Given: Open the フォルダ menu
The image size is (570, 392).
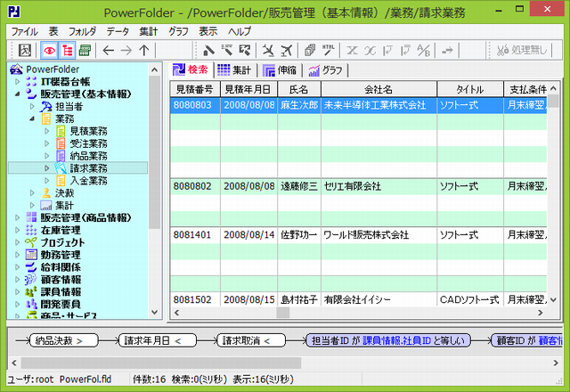Looking at the screenshot, I should pos(82,32).
